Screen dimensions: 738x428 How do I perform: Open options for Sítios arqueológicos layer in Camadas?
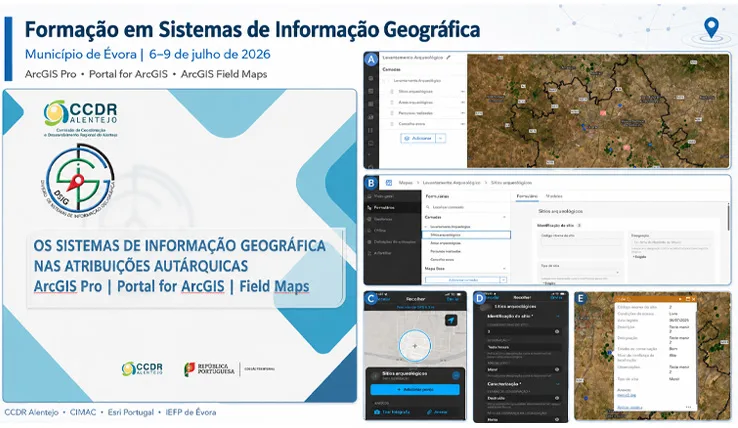(462, 91)
